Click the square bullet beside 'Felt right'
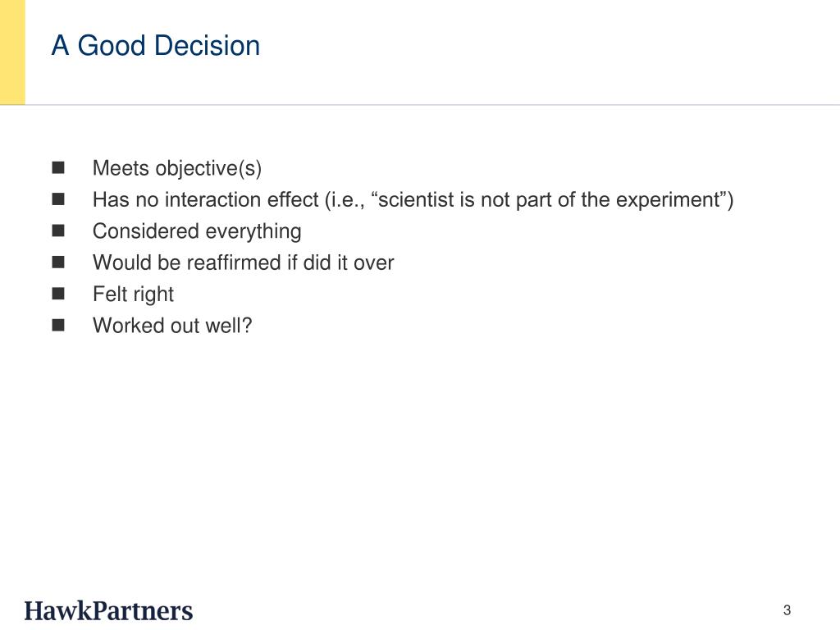The width and height of the screenshot is (840, 630). 58,294
